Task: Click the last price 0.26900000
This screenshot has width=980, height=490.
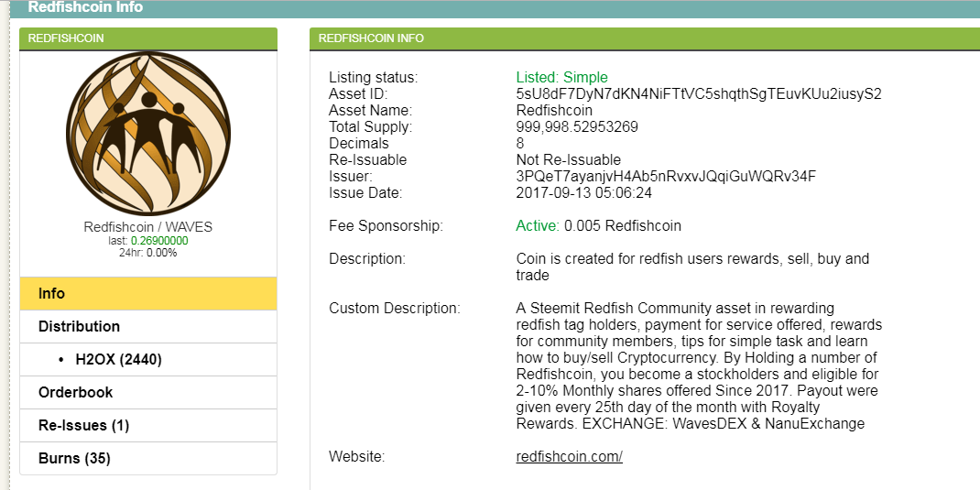Action: [159, 241]
